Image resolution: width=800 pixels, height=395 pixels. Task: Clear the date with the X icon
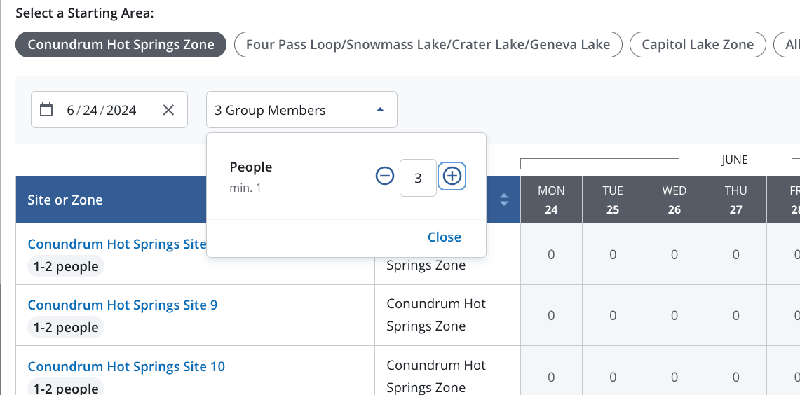tap(168, 110)
